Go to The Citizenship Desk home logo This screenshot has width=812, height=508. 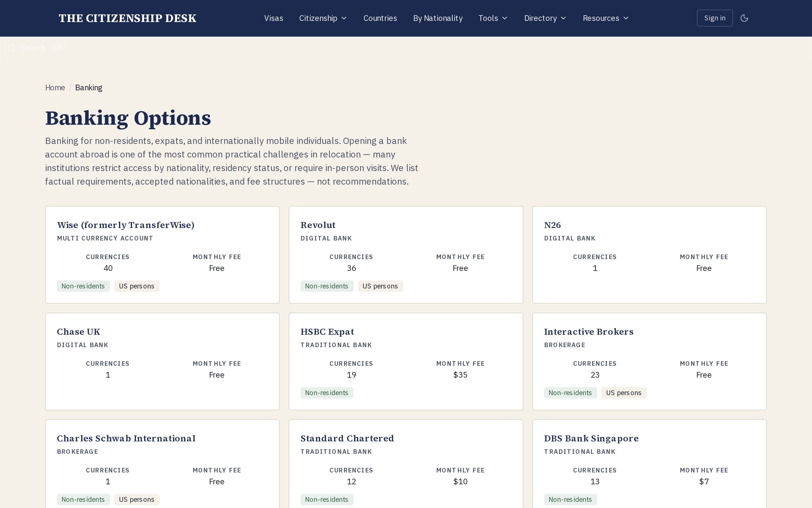127,18
